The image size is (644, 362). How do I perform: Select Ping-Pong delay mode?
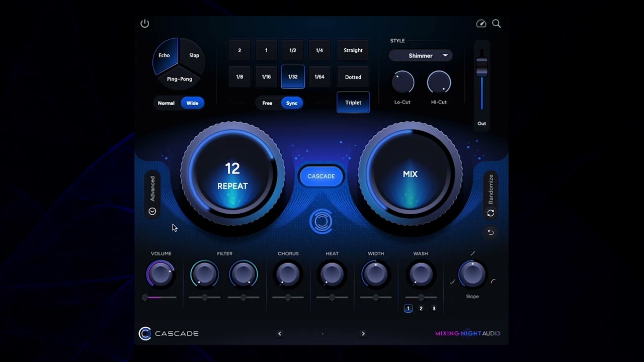180,79
